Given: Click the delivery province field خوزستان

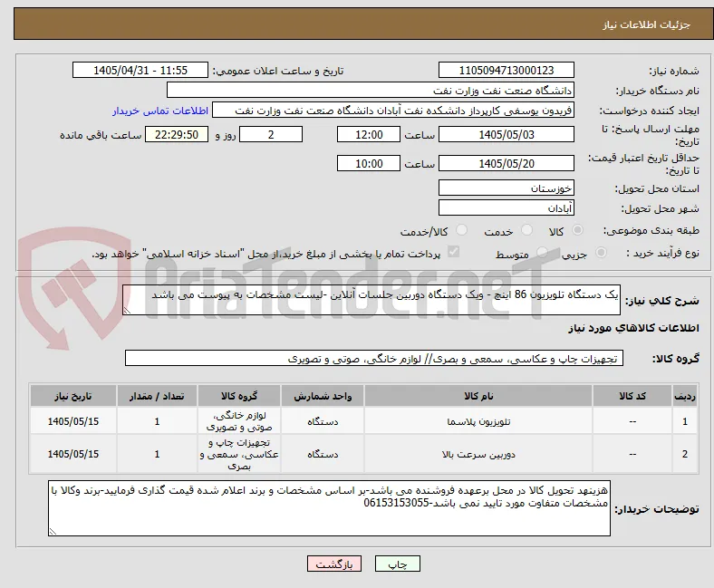Looking at the screenshot, I should 507,188.
